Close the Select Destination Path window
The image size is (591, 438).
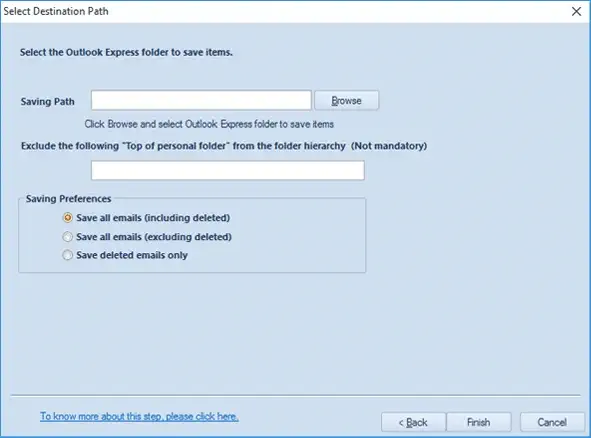[x=576, y=11]
